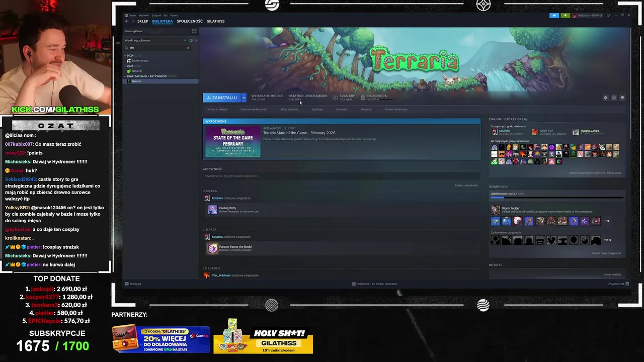Open Steam notifications bell
The image size is (644, 362).
(566, 15)
